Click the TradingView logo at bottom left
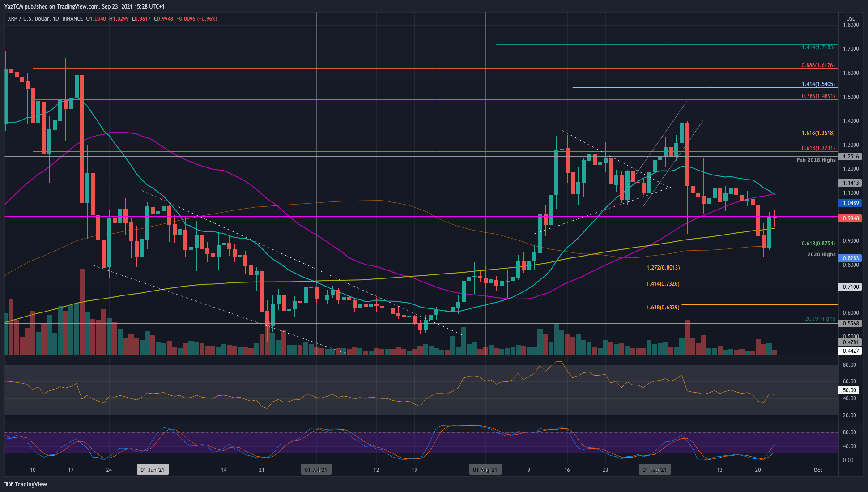This screenshot has width=868, height=492. pyautogui.click(x=26, y=484)
